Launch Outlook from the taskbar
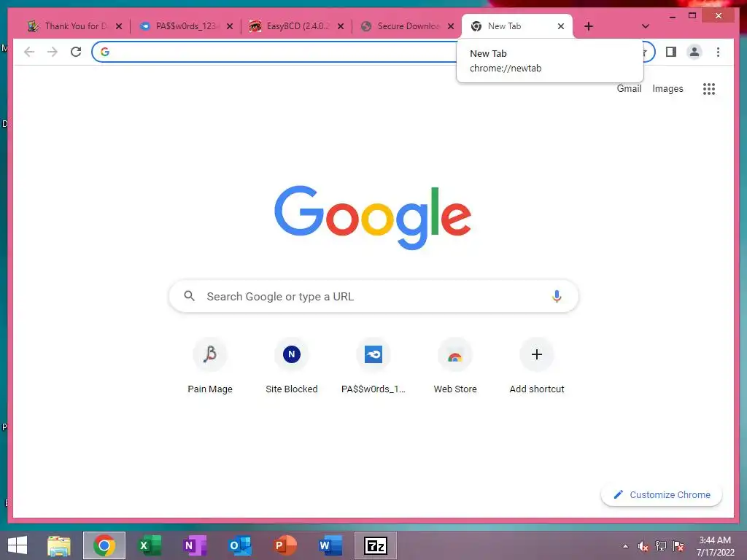The height and width of the screenshot is (560, 747). point(240,545)
